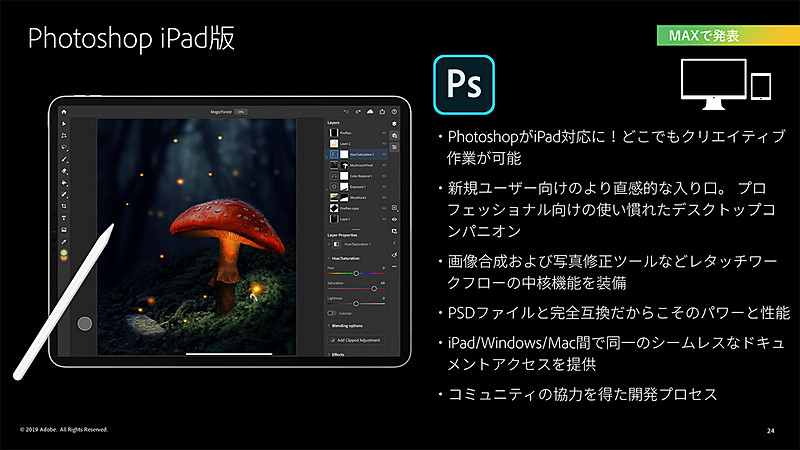
Task: Hide the MossRocks layer
Action: point(384,197)
